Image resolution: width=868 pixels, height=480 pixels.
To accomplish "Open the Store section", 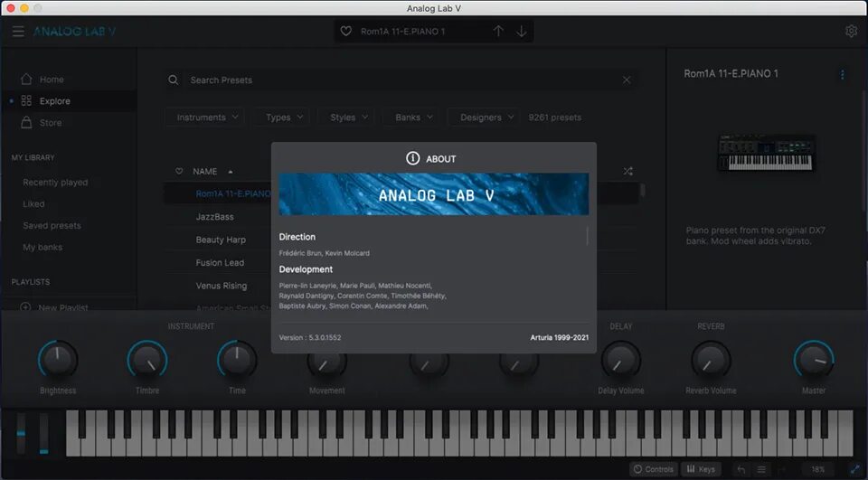I will point(51,122).
